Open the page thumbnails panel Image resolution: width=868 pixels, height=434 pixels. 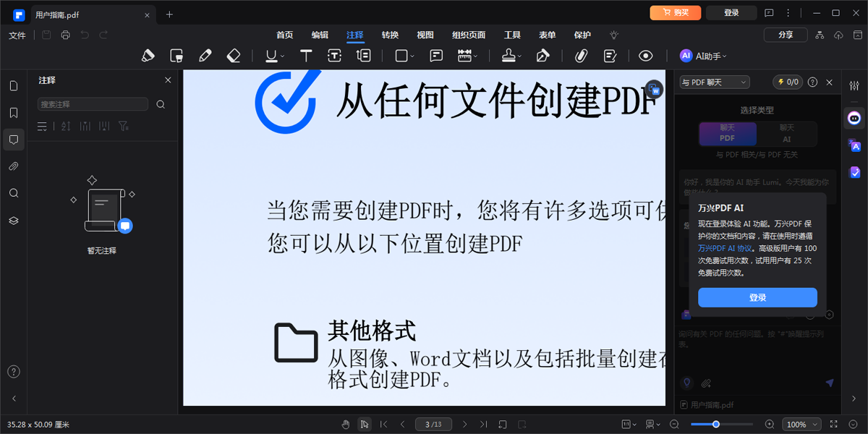pyautogui.click(x=13, y=85)
